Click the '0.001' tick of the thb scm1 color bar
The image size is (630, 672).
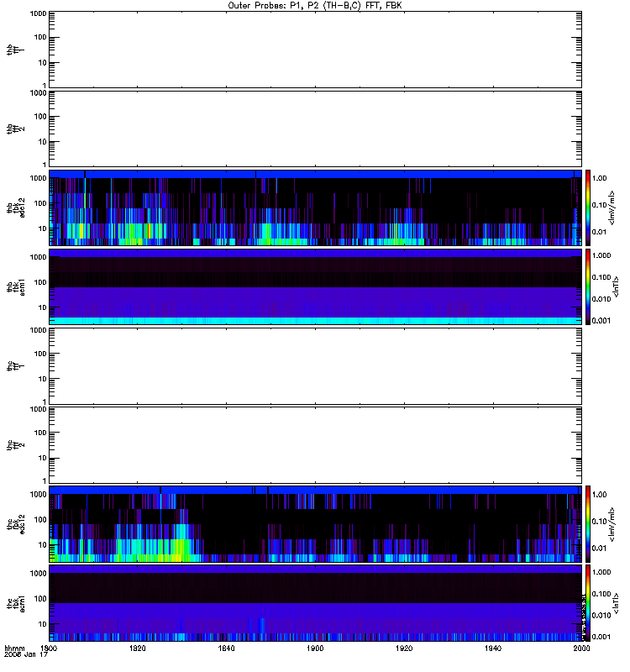click(601, 321)
